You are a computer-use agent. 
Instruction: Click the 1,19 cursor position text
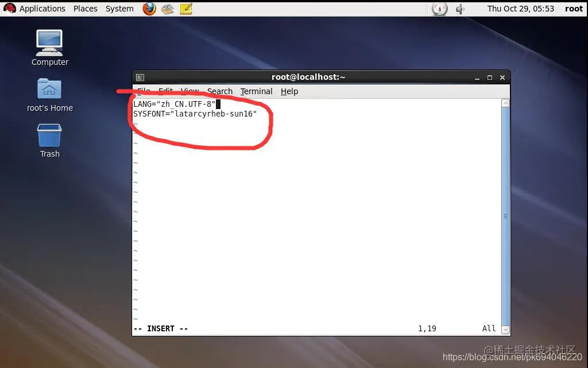427,328
